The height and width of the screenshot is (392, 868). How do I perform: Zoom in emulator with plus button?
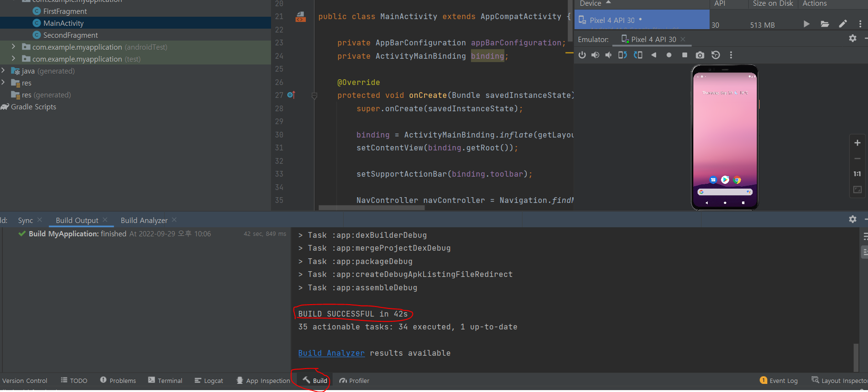pyautogui.click(x=858, y=143)
